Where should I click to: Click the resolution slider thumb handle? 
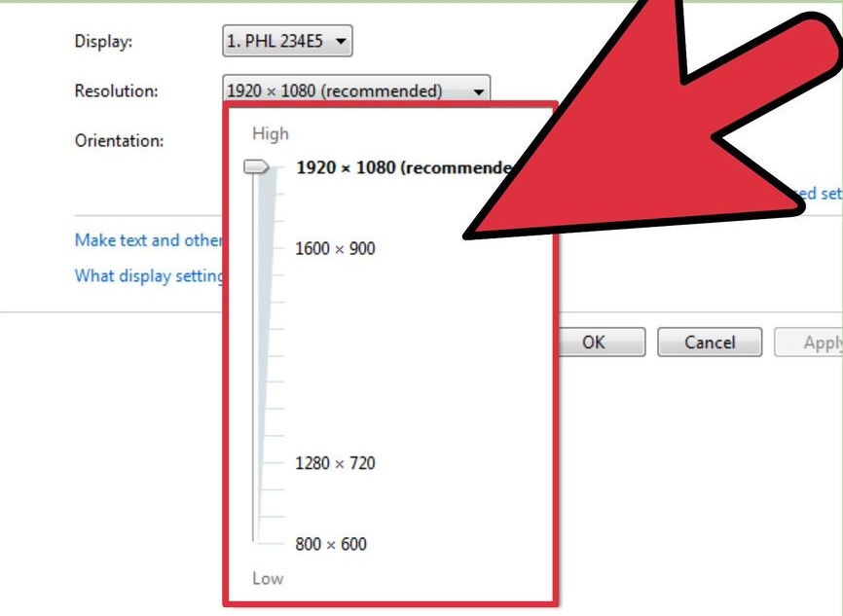pos(257,167)
